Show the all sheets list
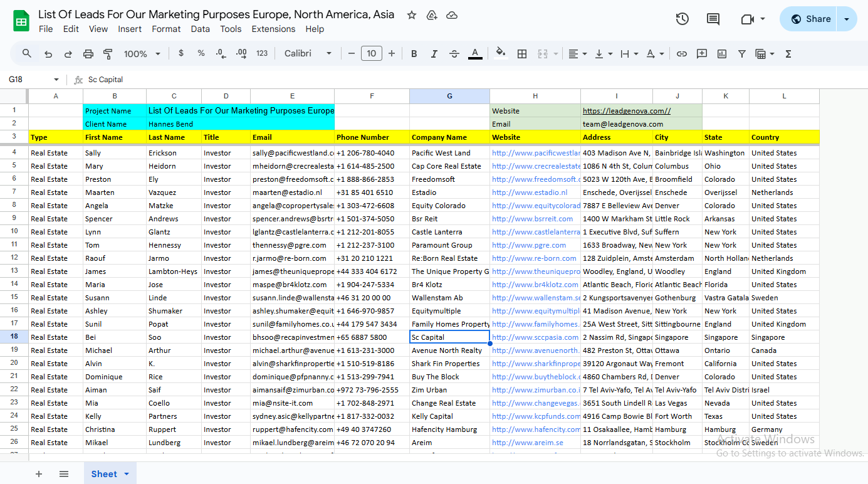The width and height of the screenshot is (868, 484). coord(64,474)
